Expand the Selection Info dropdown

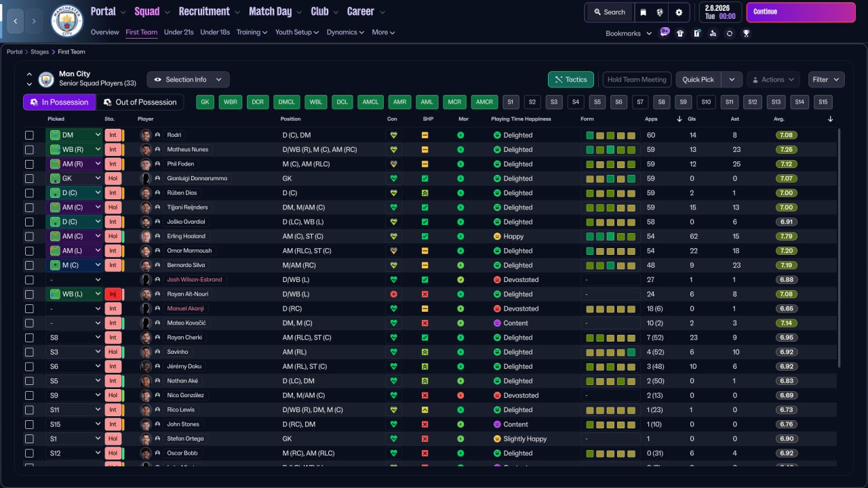point(188,79)
